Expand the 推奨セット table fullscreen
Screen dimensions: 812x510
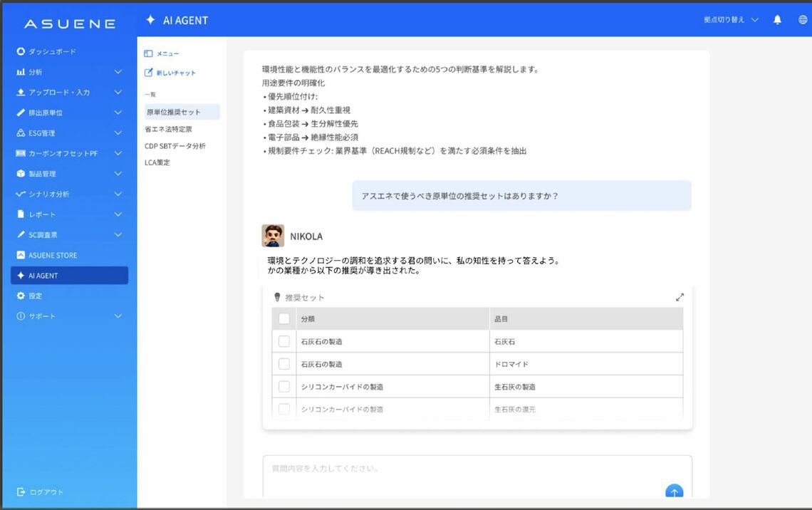tap(680, 297)
